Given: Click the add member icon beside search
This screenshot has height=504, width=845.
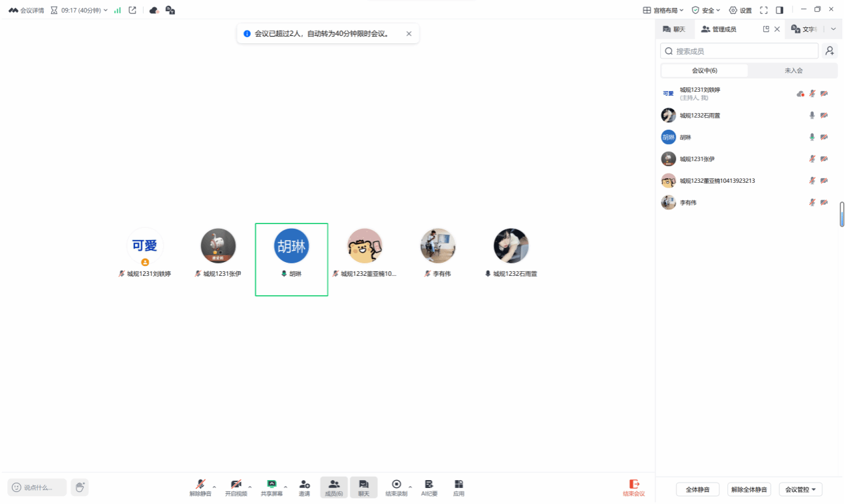Looking at the screenshot, I should coord(829,51).
